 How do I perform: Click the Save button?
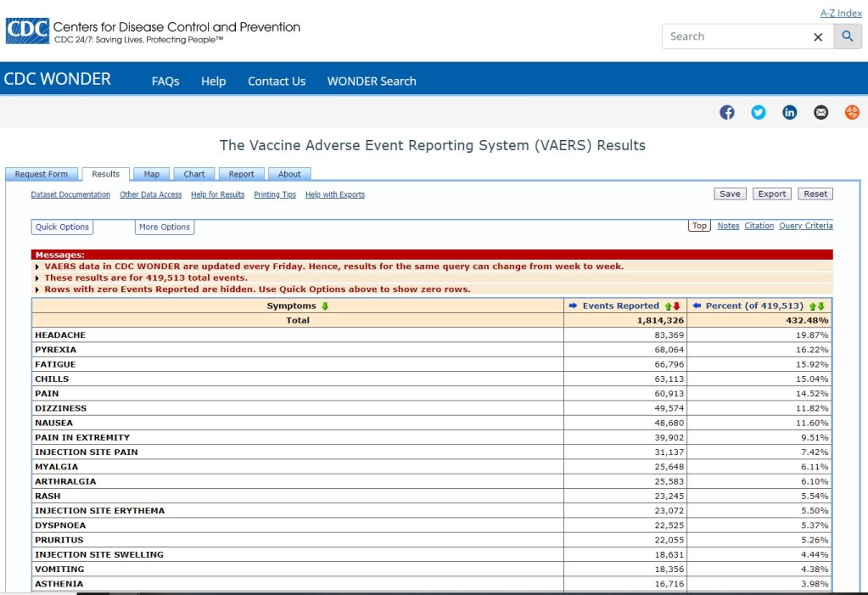point(731,194)
